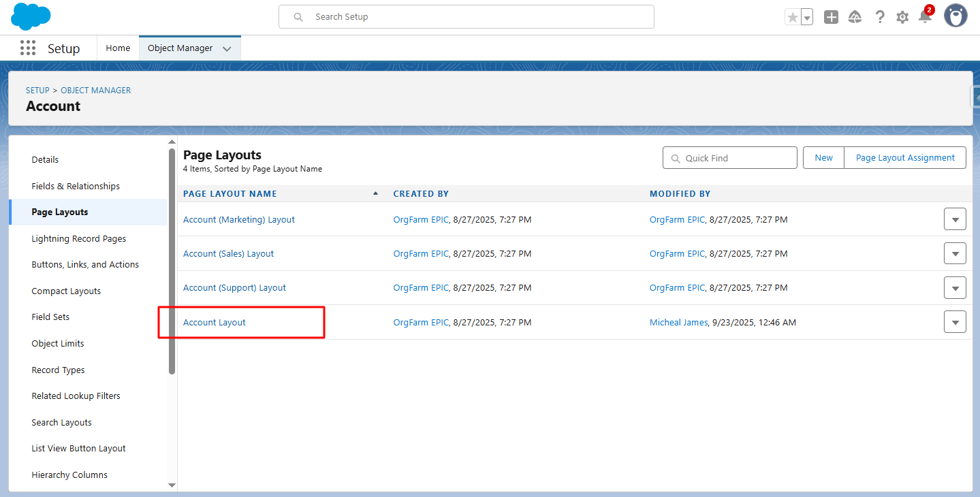The image size is (980, 497).
Task: Open Search Layouts in the sidebar
Action: point(61,423)
